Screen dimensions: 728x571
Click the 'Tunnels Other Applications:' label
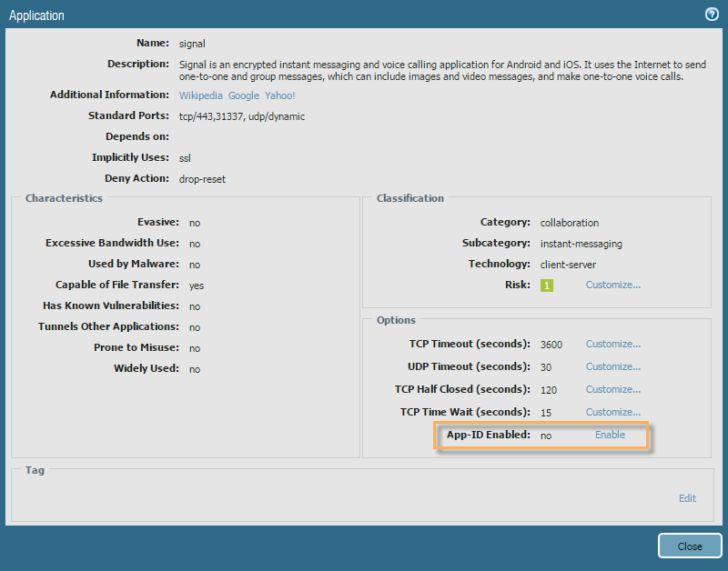click(x=108, y=326)
